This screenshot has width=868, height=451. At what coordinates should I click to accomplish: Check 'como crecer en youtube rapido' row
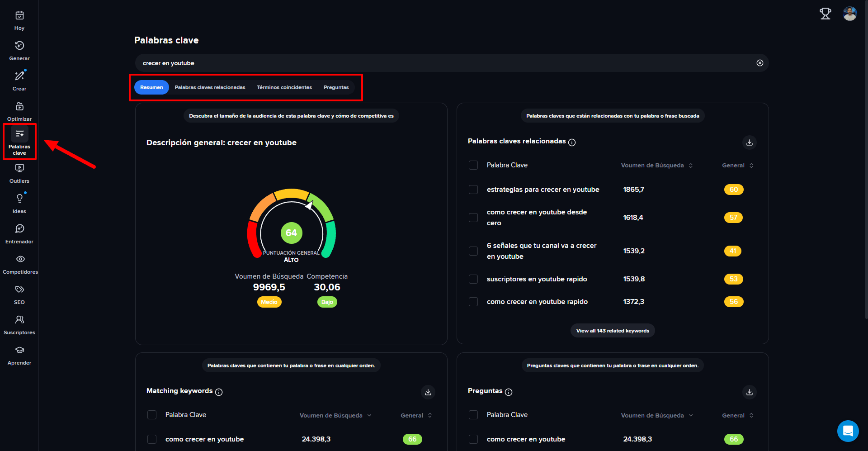tap(473, 302)
